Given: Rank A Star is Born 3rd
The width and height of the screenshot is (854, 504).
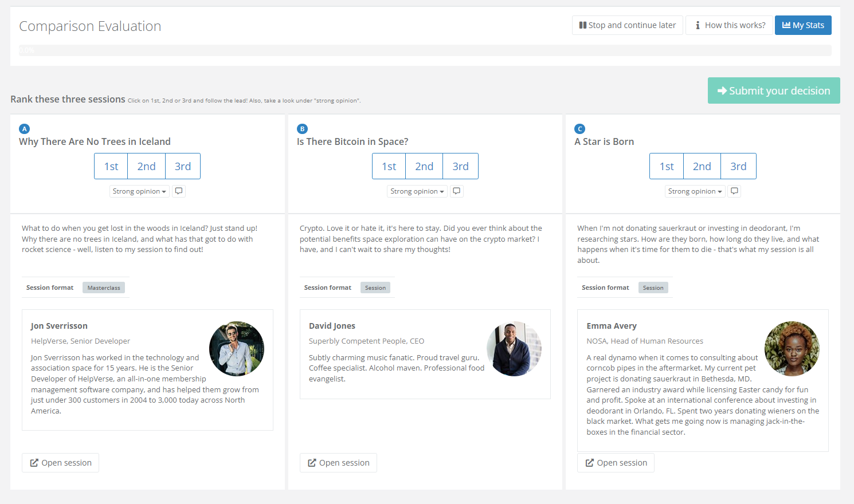Looking at the screenshot, I should tap(738, 166).
